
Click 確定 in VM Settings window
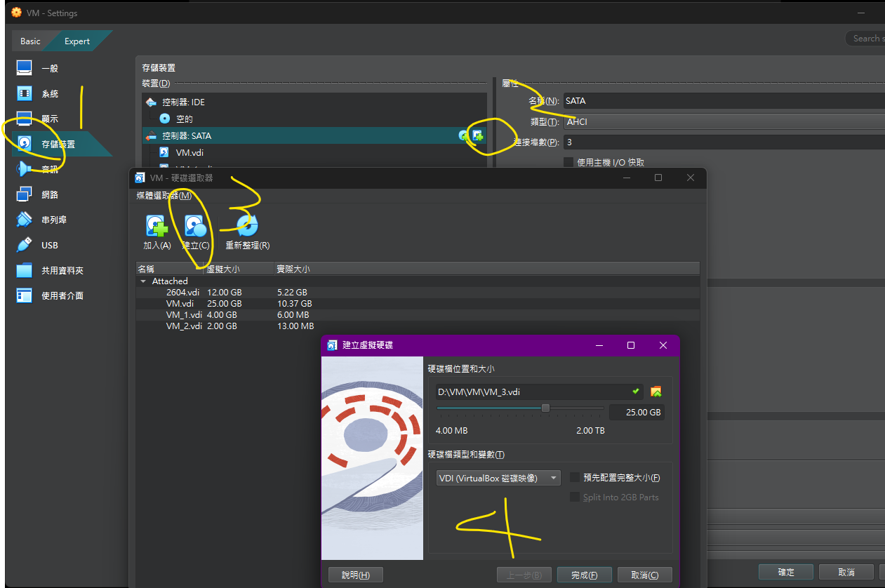pos(785,572)
